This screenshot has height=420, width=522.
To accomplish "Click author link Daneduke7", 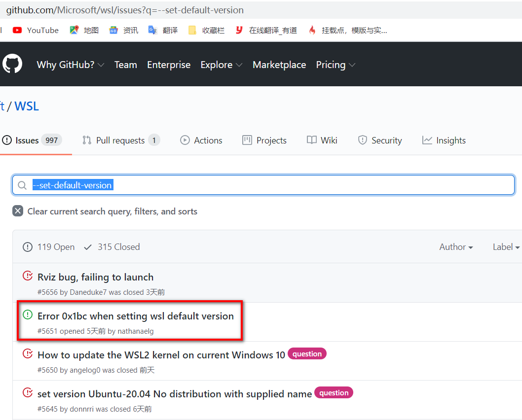I will [x=88, y=292].
